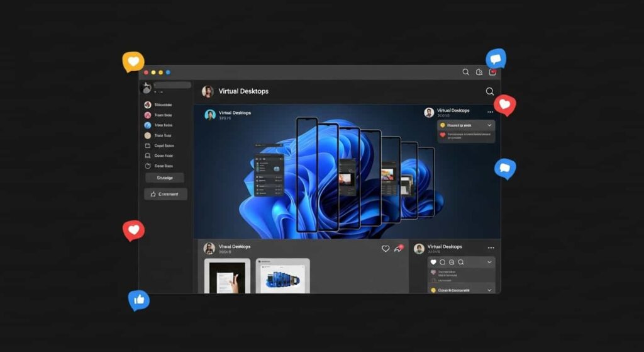The width and height of the screenshot is (644, 352).
Task: Click the floating yellow heart reaction bubble
Action: [133, 62]
